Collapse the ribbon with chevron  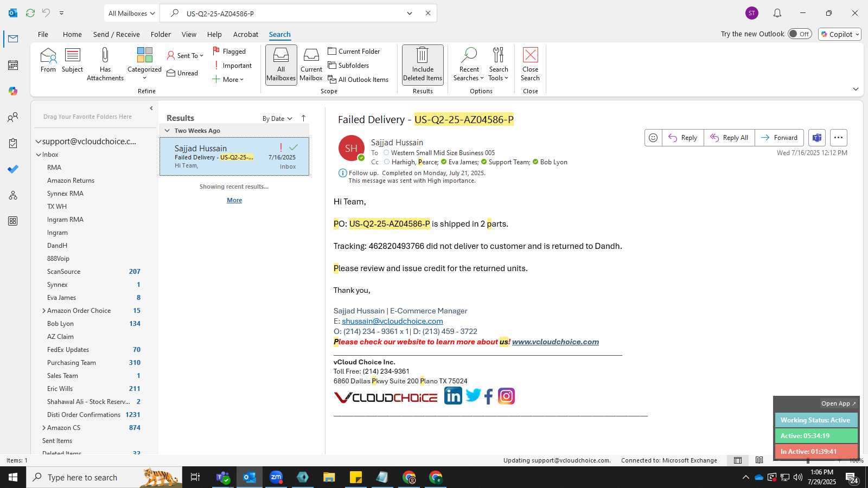point(856,89)
